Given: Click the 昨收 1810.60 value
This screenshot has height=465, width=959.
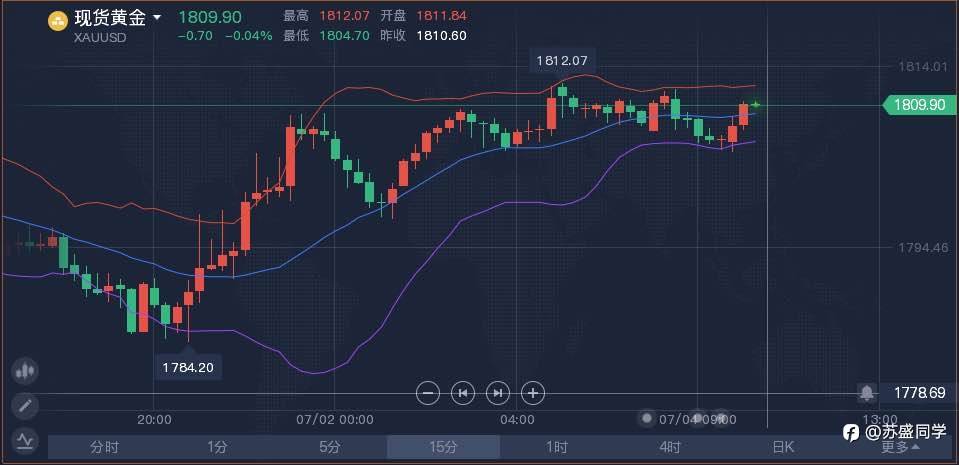Looking at the screenshot, I should [x=442, y=35].
